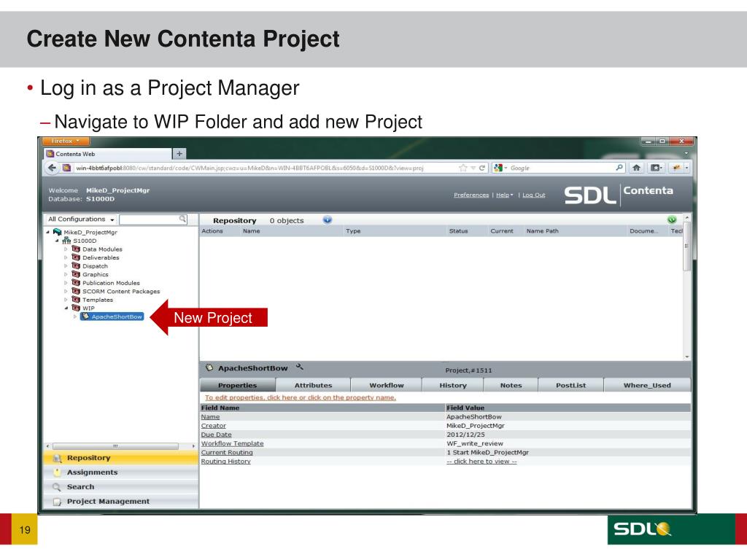Image resolution: width=747 pixels, height=560 pixels.
Task: Collapse the S1000D tree node
Action: click(57, 241)
